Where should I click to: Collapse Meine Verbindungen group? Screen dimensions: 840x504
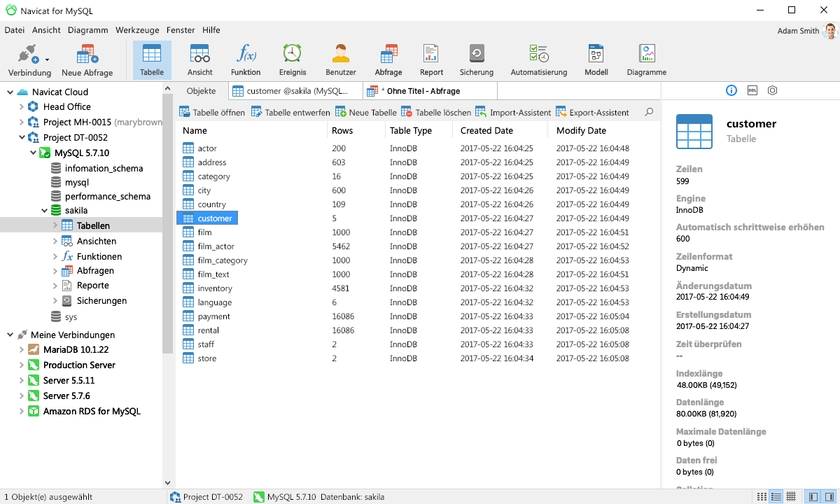coord(10,335)
